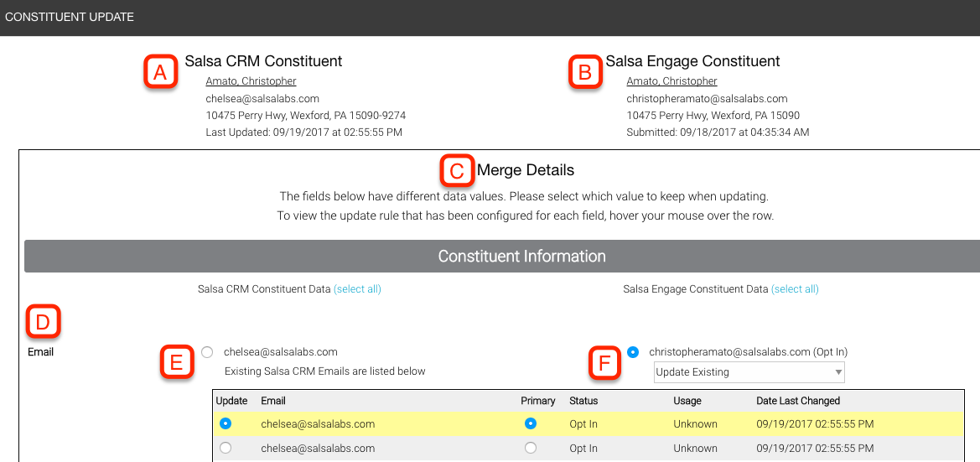Open the Salsa Engage constituent link Amato, Christopher
The image size is (980, 462).
(x=671, y=81)
